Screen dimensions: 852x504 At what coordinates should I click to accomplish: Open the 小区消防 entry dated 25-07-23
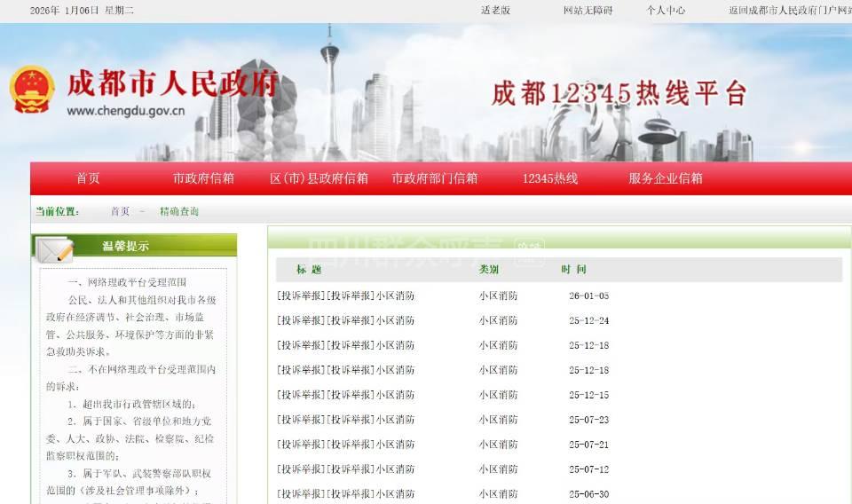click(x=345, y=421)
